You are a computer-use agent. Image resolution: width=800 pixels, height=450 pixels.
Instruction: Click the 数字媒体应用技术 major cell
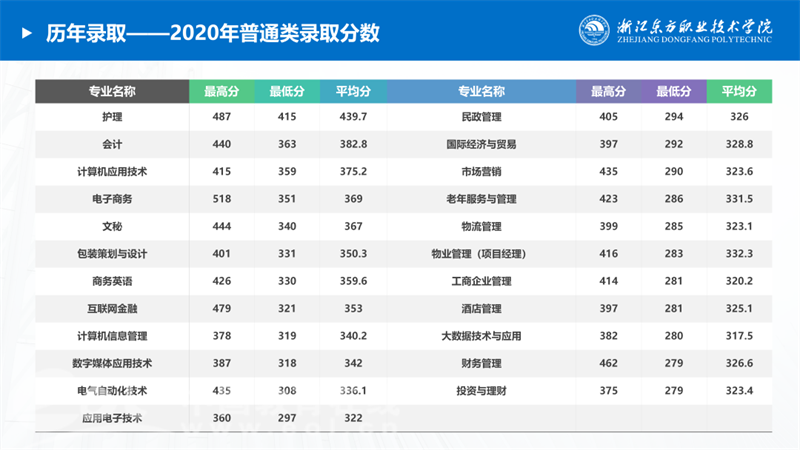[x=112, y=363]
